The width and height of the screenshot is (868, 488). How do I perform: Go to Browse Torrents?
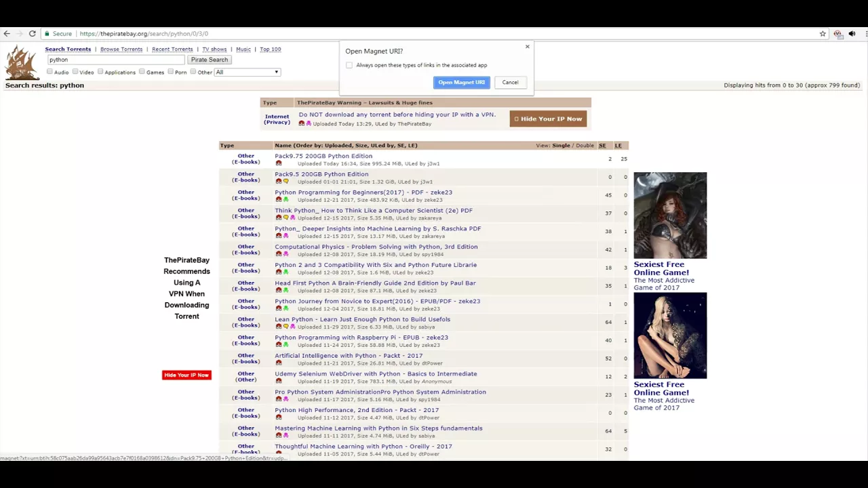point(121,49)
